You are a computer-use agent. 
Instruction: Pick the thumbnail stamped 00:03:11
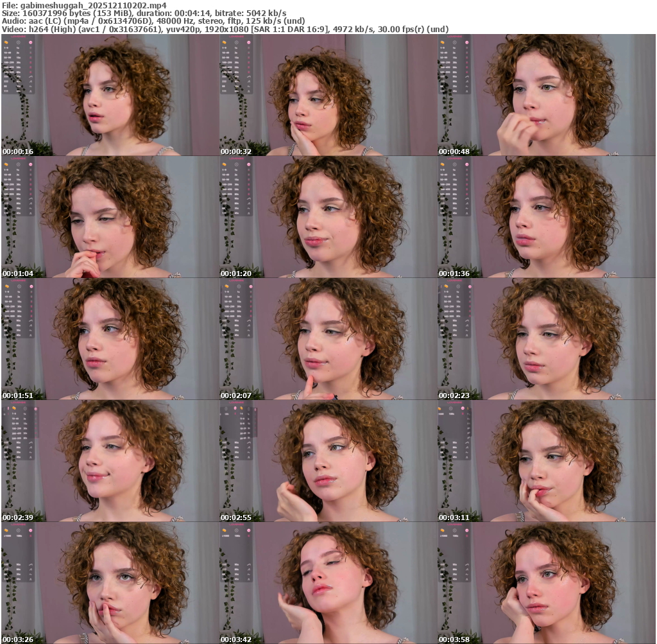[x=547, y=461]
